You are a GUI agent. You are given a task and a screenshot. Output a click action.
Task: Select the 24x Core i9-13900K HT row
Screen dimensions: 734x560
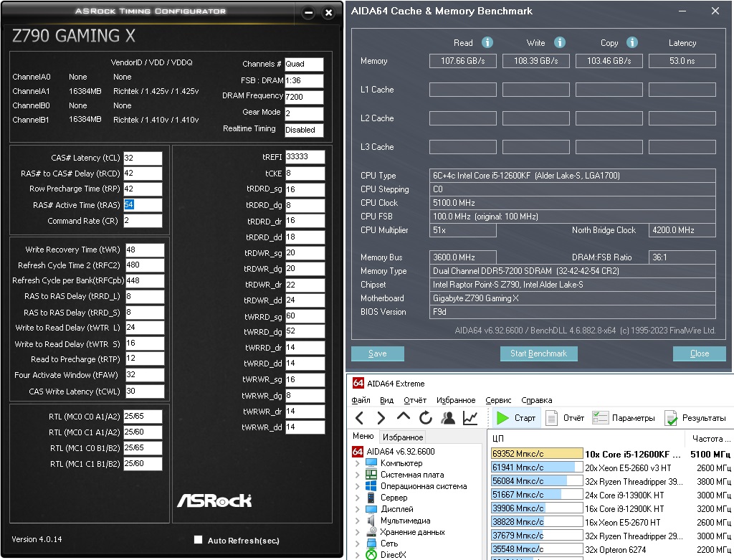pyautogui.click(x=611, y=495)
